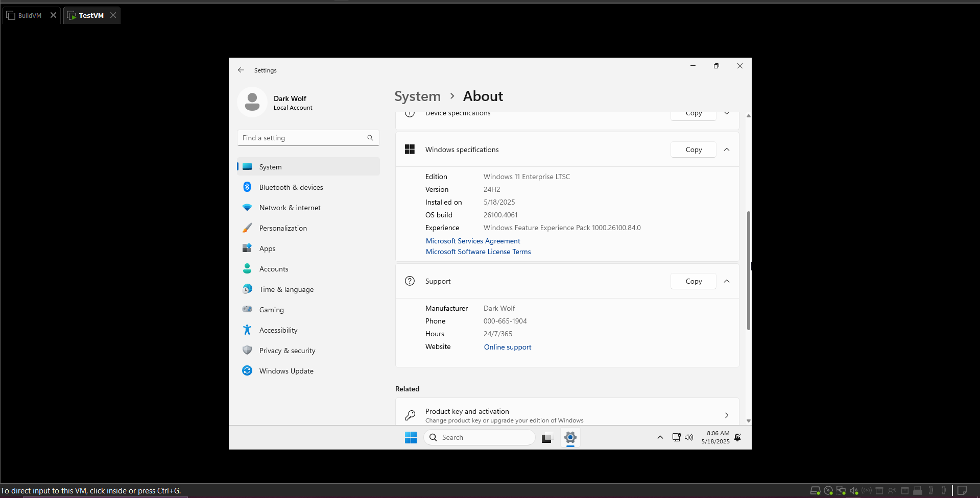Click the Find a setting search field
980x498 pixels.
pyautogui.click(x=308, y=138)
